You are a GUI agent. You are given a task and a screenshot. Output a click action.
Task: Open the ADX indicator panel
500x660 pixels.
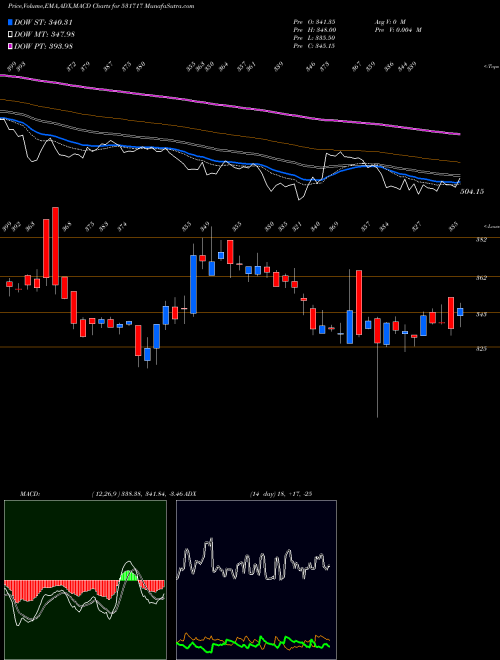pyautogui.click(x=256, y=580)
